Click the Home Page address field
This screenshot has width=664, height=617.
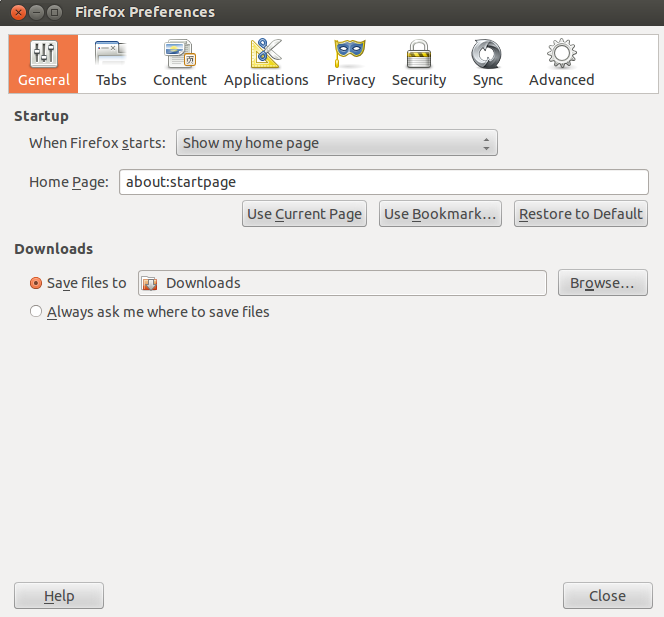384,182
